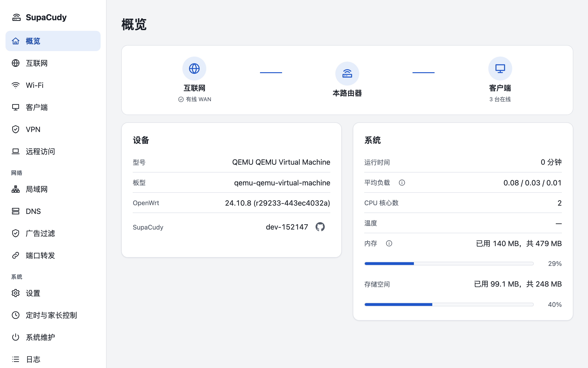Open 广告过滤 from the sidebar
588x368 pixels.
coord(53,233)
